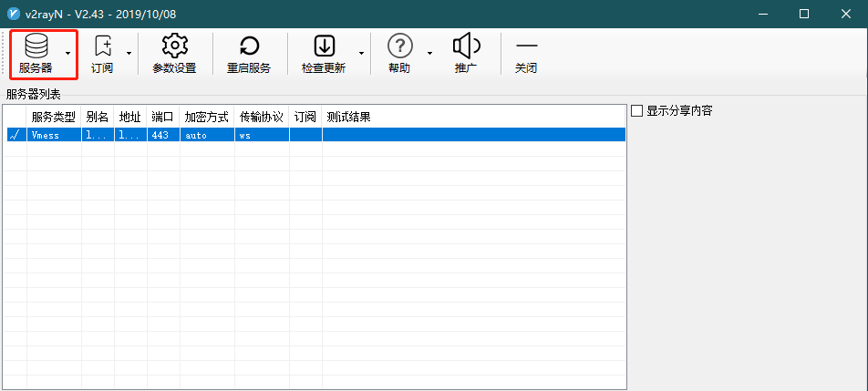The height and width of the screenshot is (391, 868).
Task: Enable the 显示分享内容 checkbox
Action: point(637,111)
